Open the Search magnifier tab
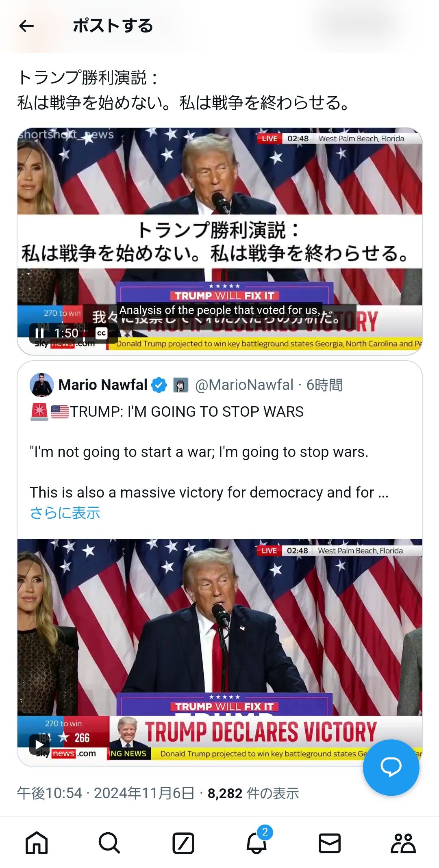Viewport: 439px width, 868px height. (x=109, y=843)
